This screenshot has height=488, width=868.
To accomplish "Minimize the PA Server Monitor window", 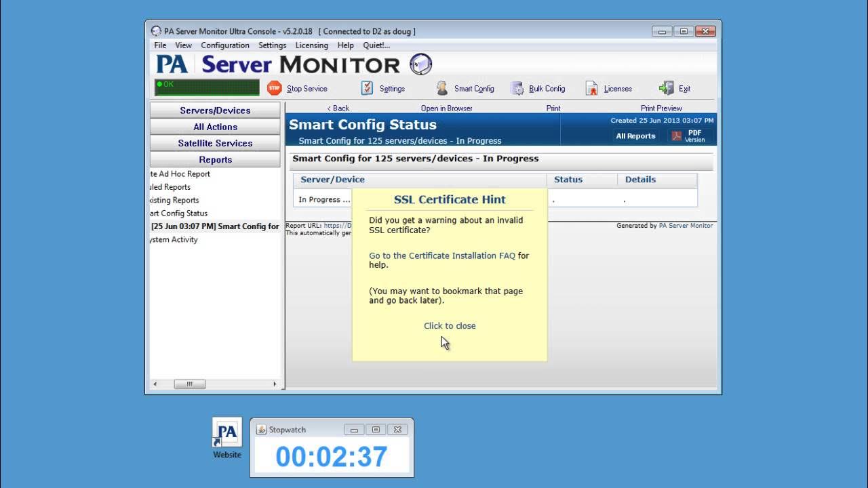I will click(663, 31).
